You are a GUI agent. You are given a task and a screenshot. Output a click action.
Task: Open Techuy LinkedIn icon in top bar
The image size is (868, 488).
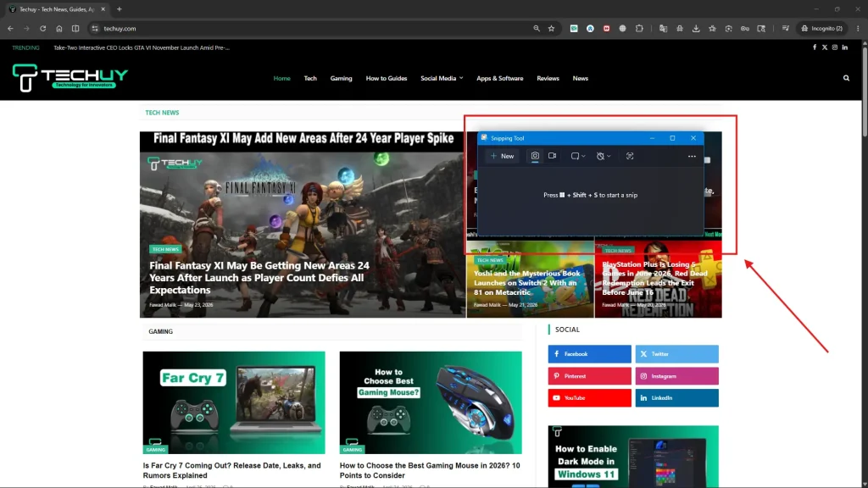click(x=845, y=47)
